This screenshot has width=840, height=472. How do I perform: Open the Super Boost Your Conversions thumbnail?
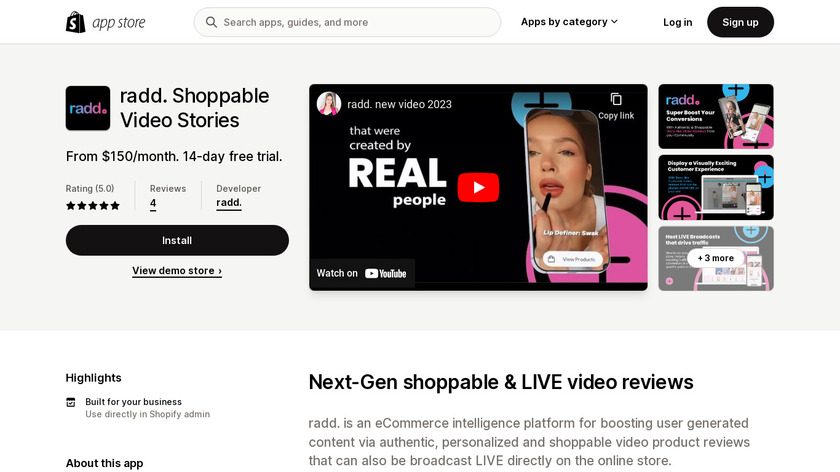pyautogui.click(x=716, y=116)
